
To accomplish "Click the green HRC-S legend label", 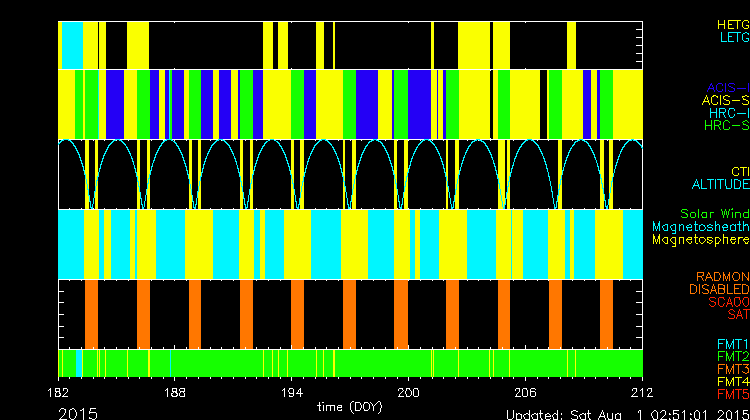I will click(x=726, y=126).
